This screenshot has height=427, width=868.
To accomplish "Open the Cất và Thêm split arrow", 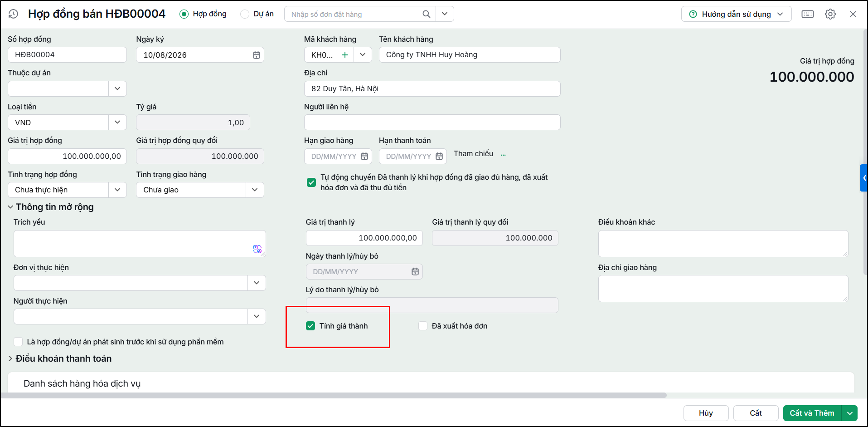I will [x=849, y=413].
